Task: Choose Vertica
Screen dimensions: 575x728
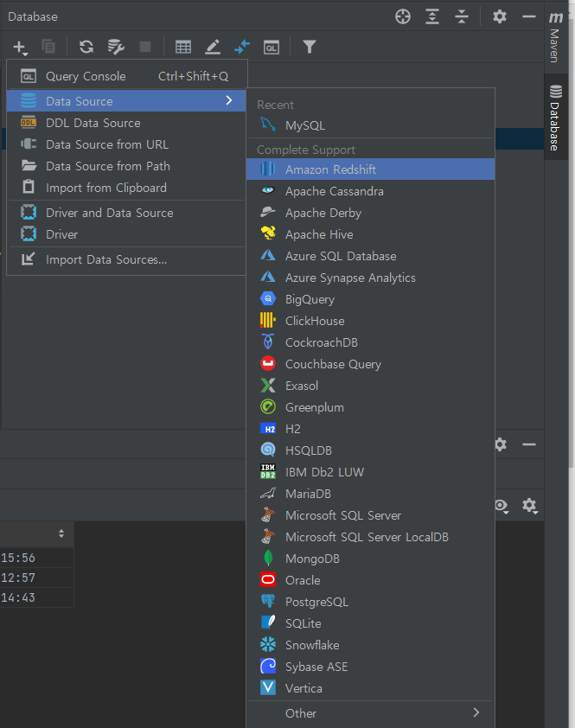Action: pos(370,688)
